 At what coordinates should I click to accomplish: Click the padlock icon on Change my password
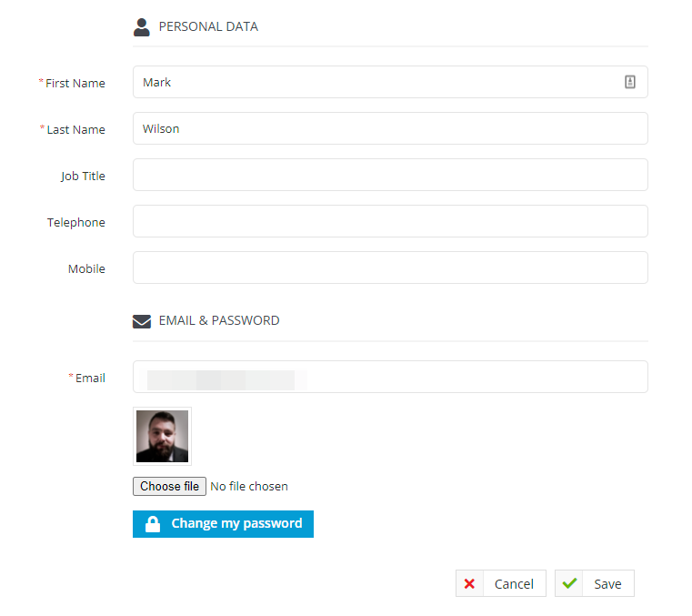point(153,524)
